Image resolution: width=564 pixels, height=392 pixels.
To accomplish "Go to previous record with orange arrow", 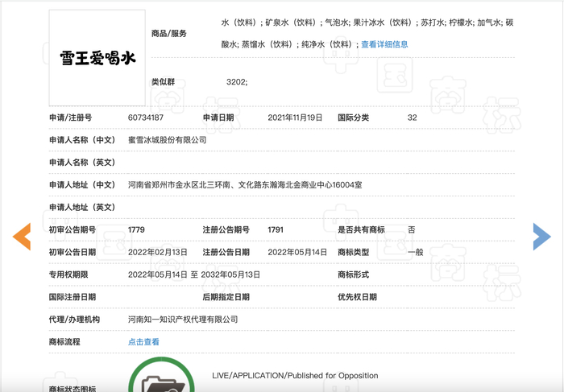I will coord(22,237).
